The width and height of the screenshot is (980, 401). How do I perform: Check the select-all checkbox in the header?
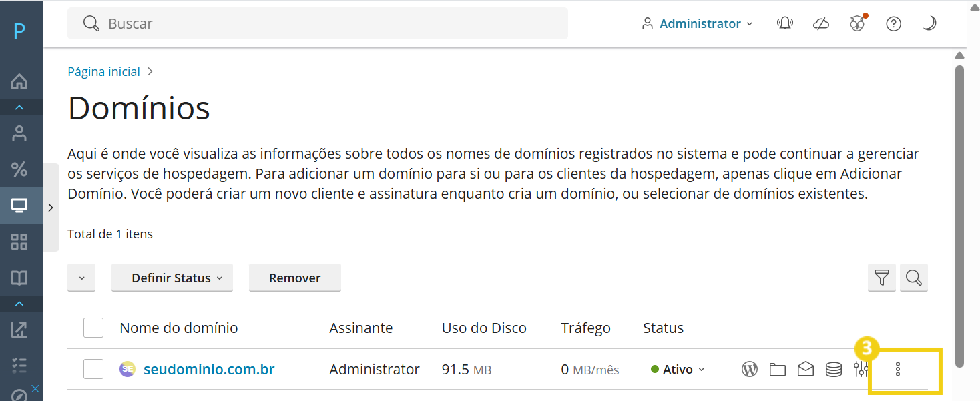[x=93, y=328]
